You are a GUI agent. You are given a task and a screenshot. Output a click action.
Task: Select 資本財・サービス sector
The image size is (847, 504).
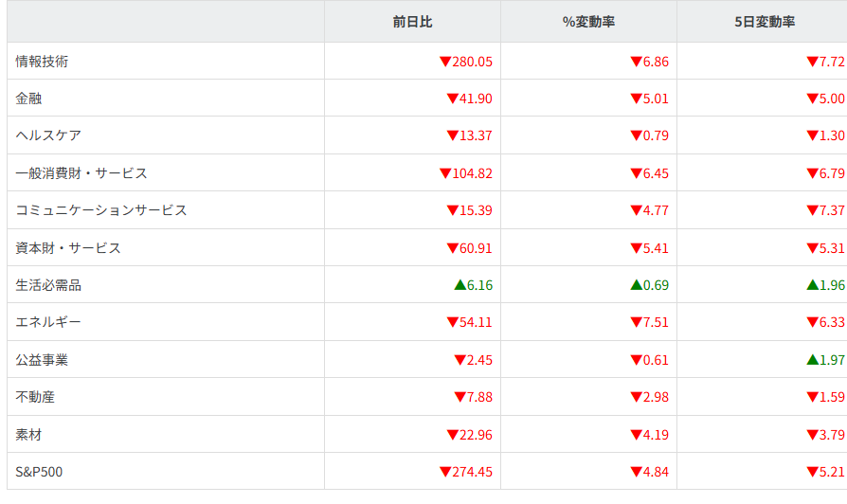[68, 248]
